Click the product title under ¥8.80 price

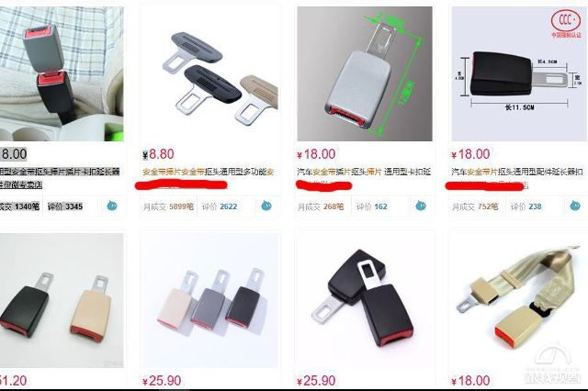pos(209,172)
